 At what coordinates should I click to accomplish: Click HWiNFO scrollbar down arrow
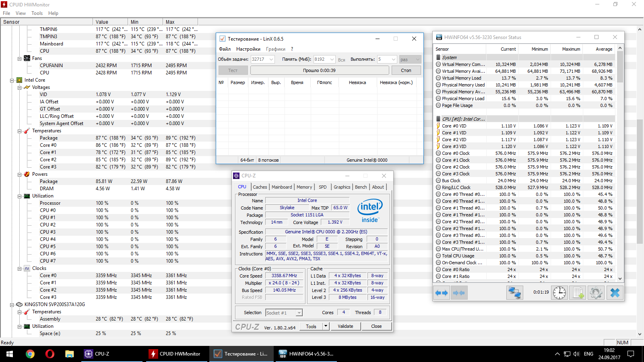click(620, 278)
